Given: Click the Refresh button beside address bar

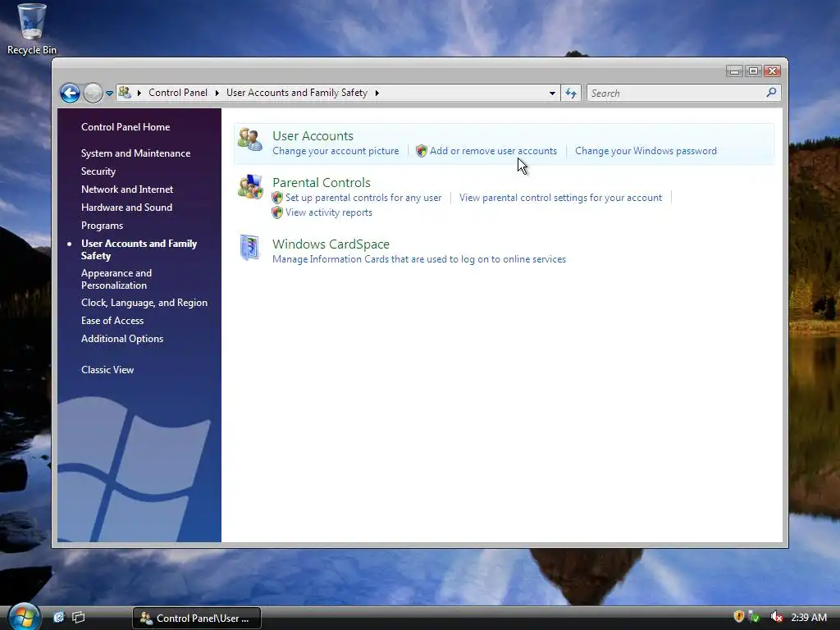Looking at the screenshot, I should (x=571, y=94).
